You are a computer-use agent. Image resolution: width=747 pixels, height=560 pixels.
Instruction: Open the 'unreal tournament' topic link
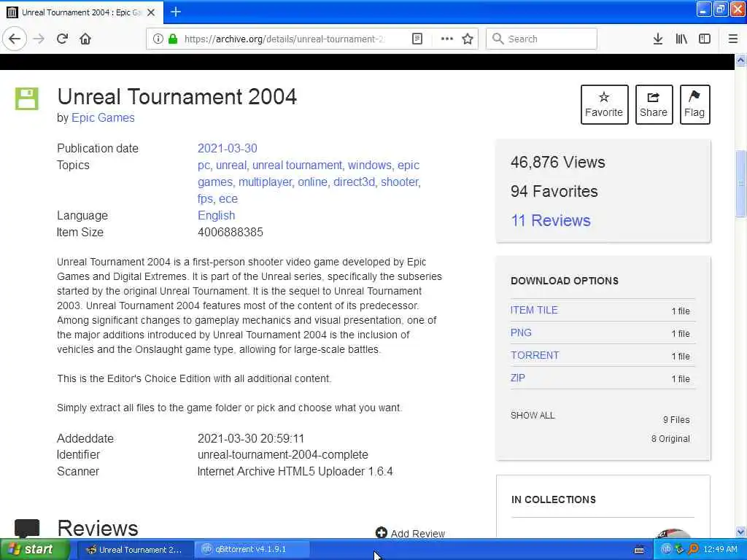[297, 165]
